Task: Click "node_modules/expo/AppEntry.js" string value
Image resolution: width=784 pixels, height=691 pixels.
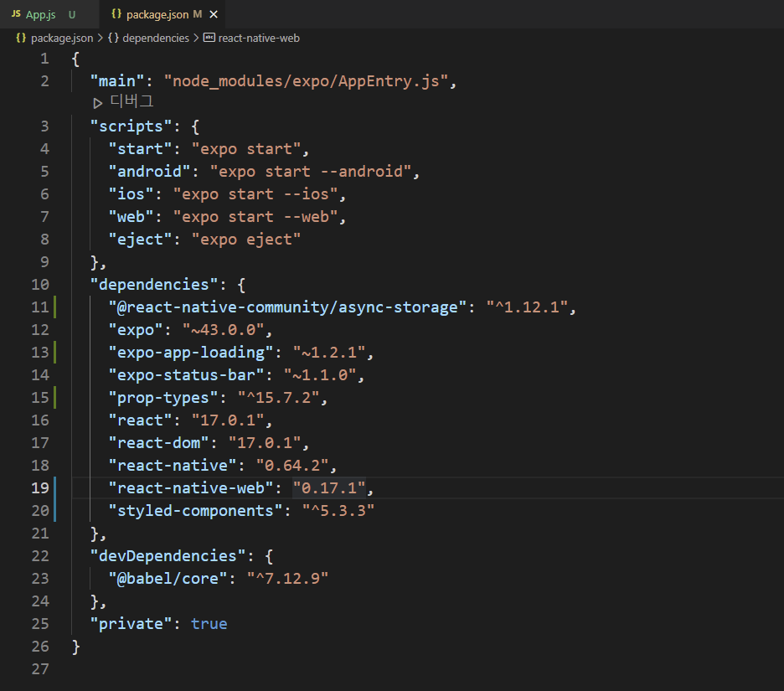Action: coord(306,81)
